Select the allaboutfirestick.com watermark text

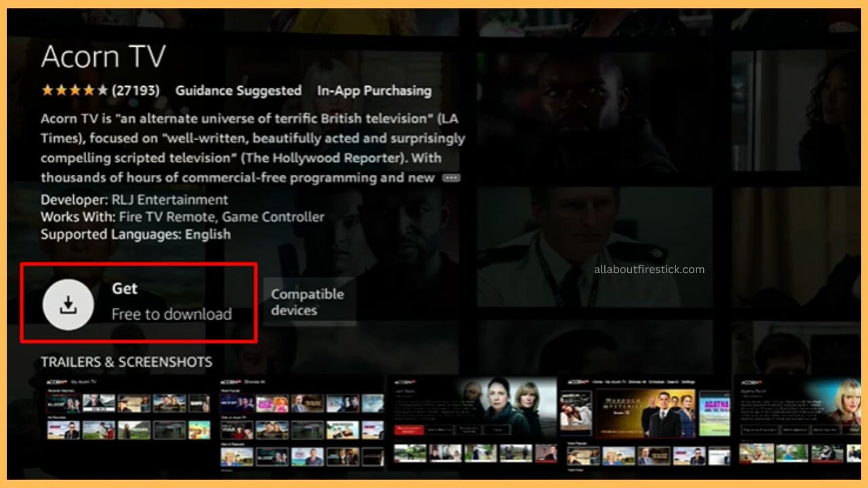(x=648, y=269)
